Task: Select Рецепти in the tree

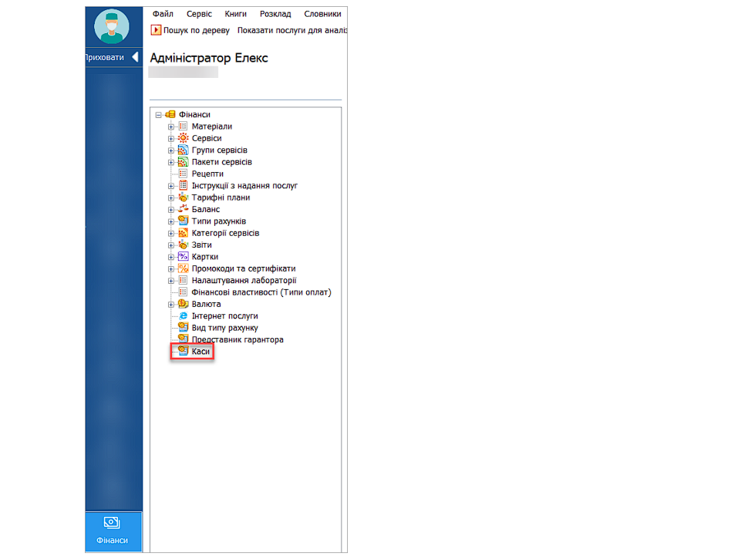Action: (x=207, y=174)
